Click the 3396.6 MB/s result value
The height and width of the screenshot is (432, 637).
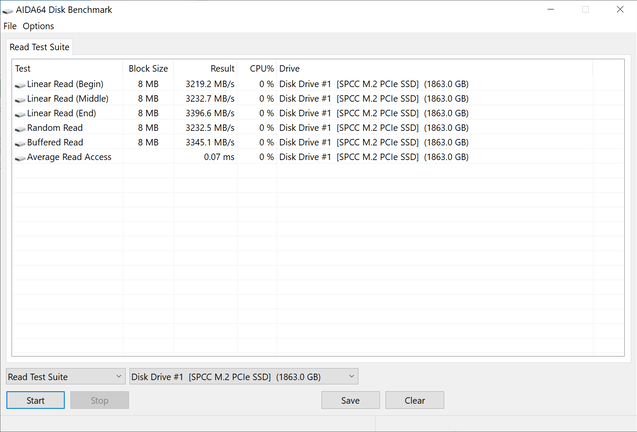210,113
